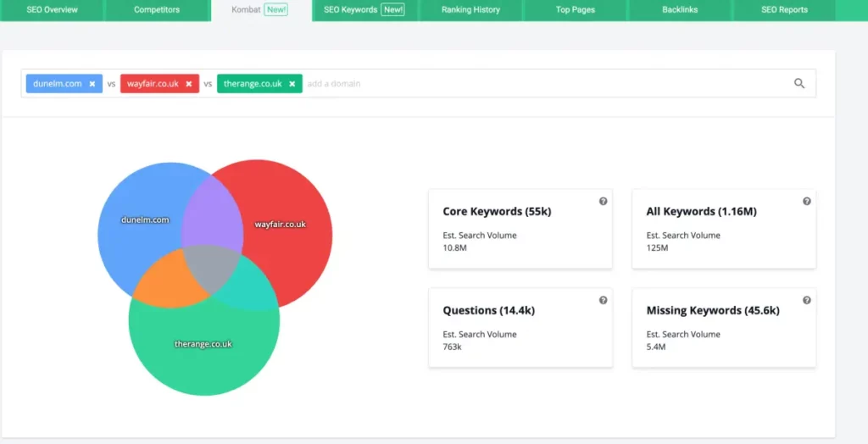Click the 10.8M search volume value
This screenshot has height=444, width=868.
454,248
